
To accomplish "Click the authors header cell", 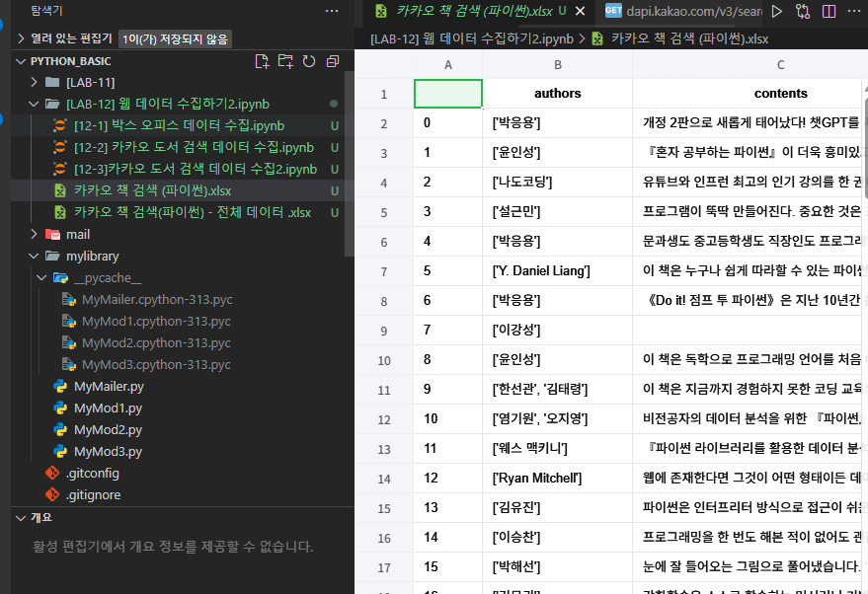I will click(x=558, y=94).
